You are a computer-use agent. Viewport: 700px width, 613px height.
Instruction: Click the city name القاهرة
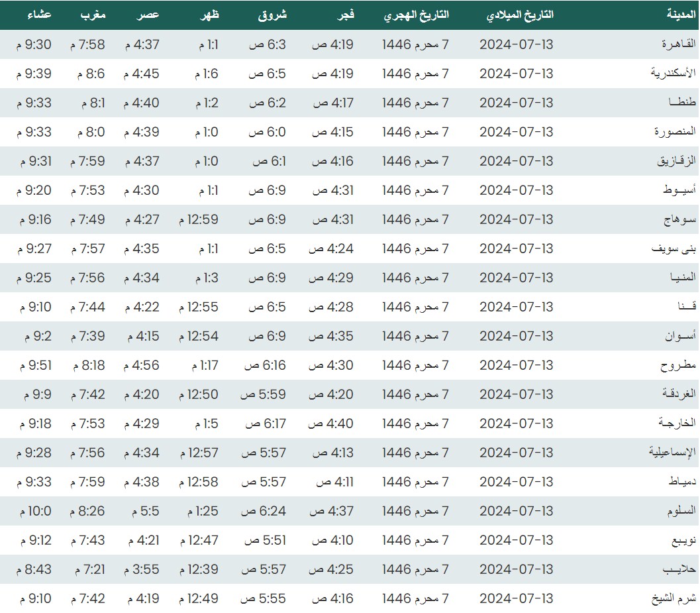(679, 44)
